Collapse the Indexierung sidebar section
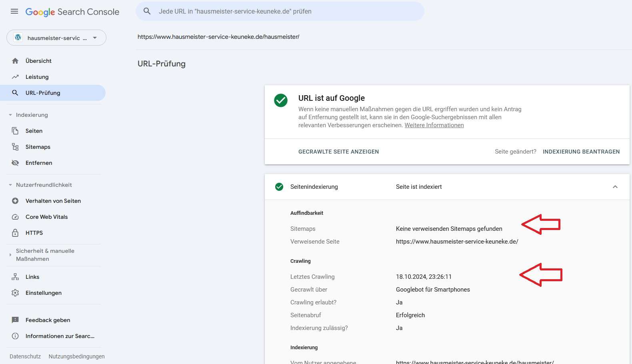This screenshot has height=364, width=632. tap(10, 115)
